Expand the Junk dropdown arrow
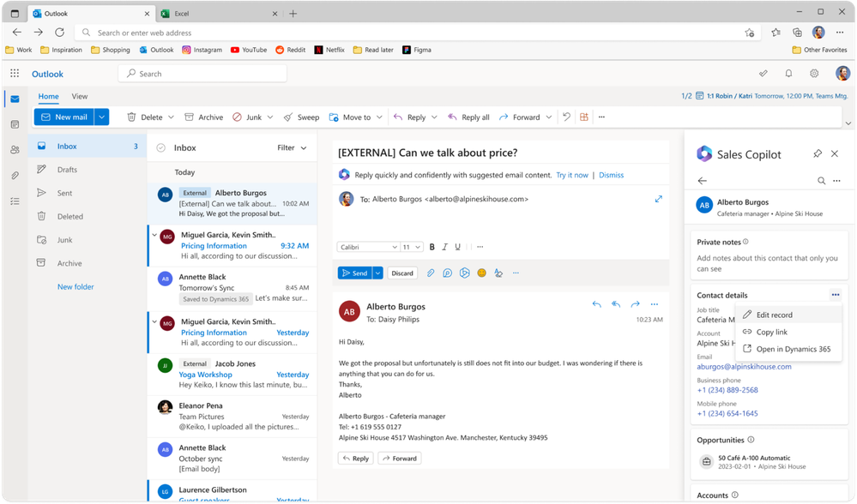The height and width of the screenshot is (504, 857). point(270,117)
